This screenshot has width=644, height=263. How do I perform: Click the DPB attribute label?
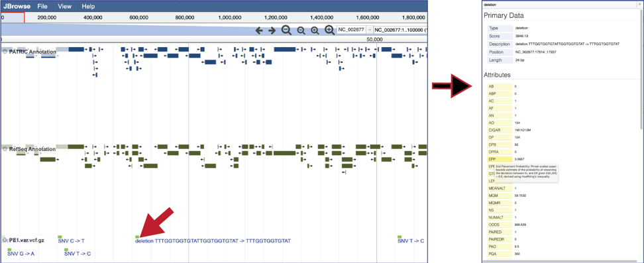[x=500, y=144]
